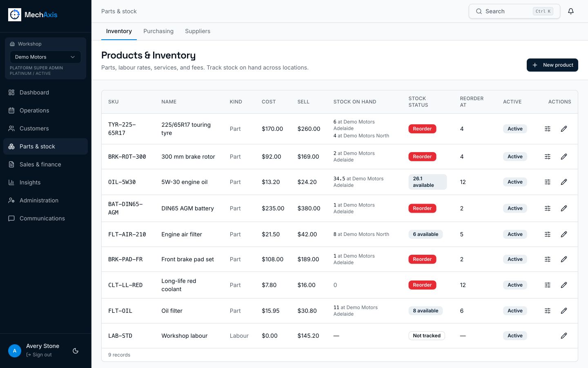Click sell price $145.20
588x368 pixels.
pos(308,336)
